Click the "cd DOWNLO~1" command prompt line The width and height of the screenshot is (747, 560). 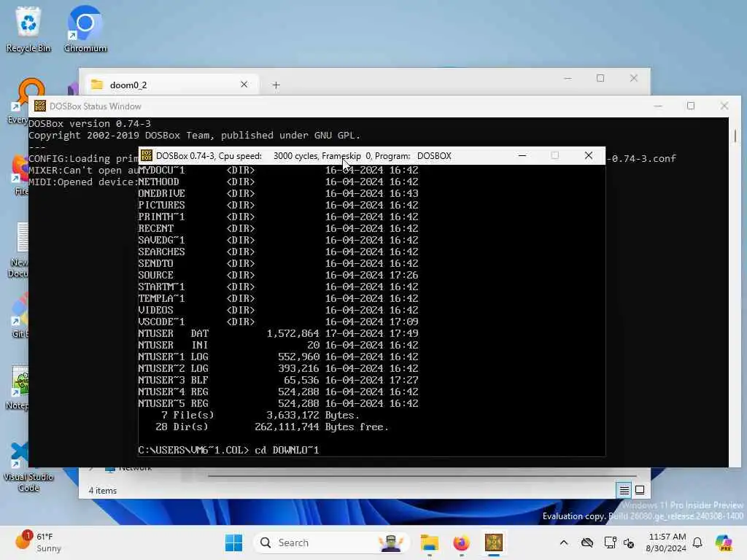coord(228,450)
